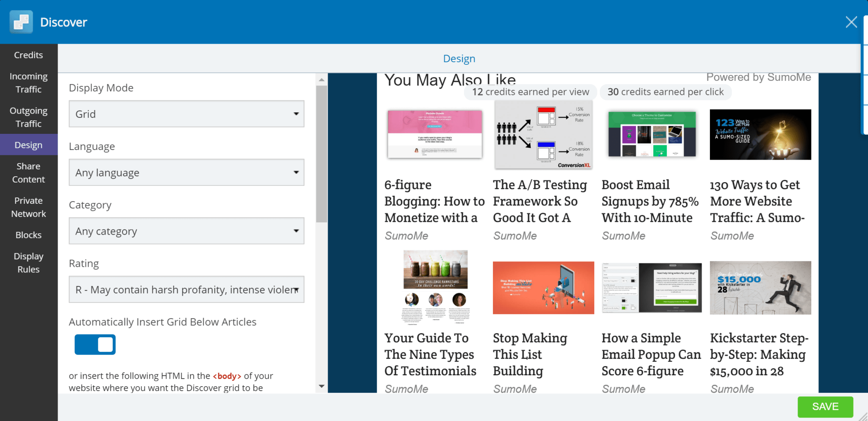Click the Discover app logo icon
Viewport: 868px width, 421px height.
coord(21,22)
